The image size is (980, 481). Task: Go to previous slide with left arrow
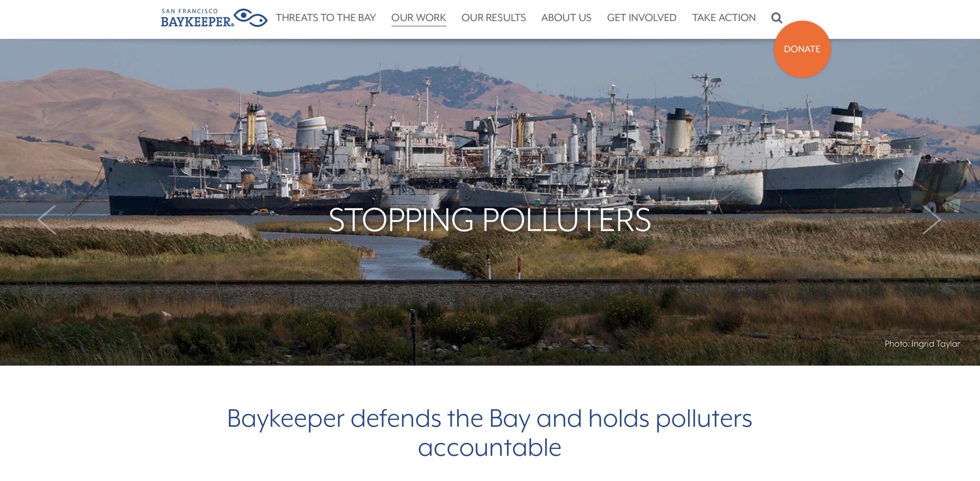(x=47, y=220)
